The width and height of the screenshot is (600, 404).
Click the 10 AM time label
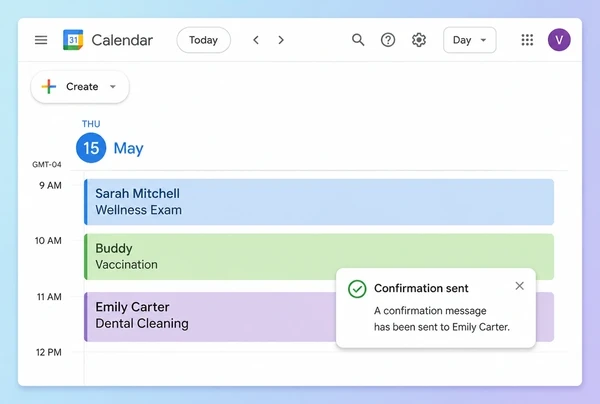[48, 241]
